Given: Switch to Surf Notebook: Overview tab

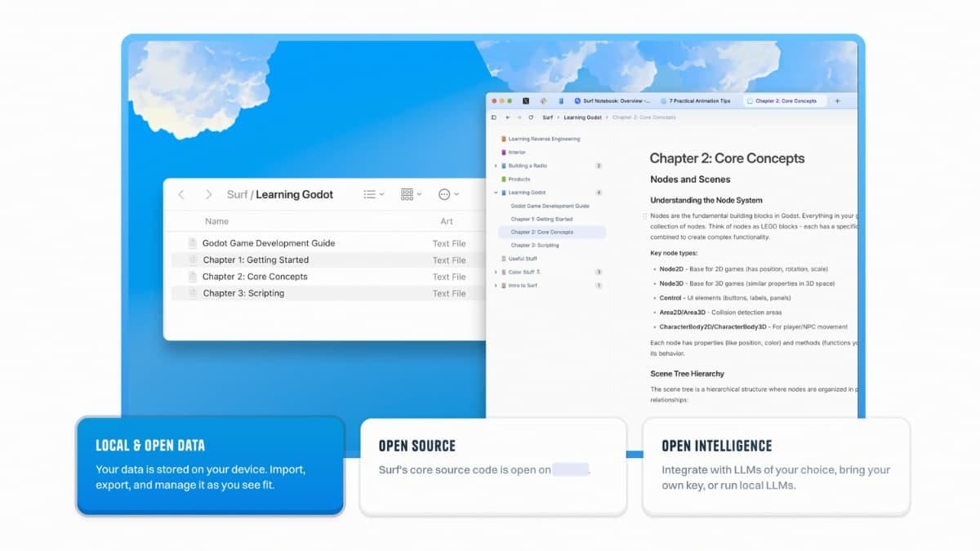Looking at the screenshot, I should pos(612,101).
